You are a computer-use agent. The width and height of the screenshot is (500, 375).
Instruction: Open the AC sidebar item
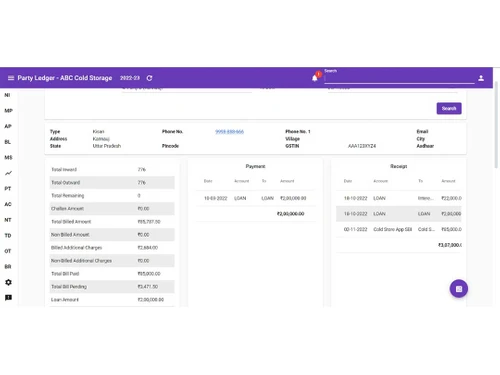pos(8,204)
